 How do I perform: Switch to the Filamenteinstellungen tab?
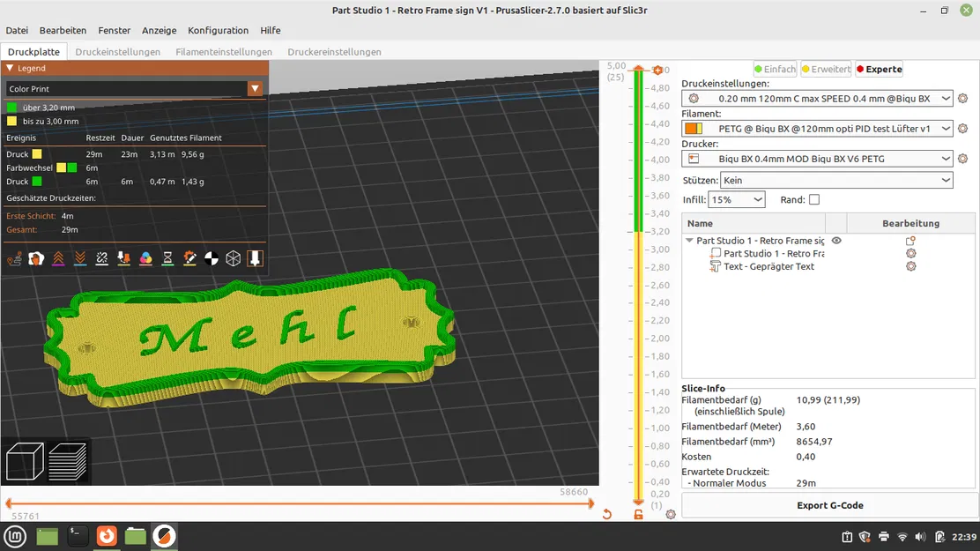pyautogui.click(x=224, y=52)
